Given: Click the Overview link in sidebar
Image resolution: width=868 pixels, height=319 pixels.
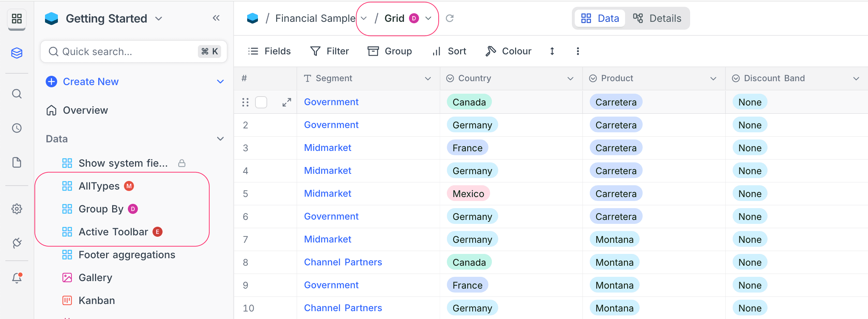Looking at the screenshot, I should click(85, 110).
